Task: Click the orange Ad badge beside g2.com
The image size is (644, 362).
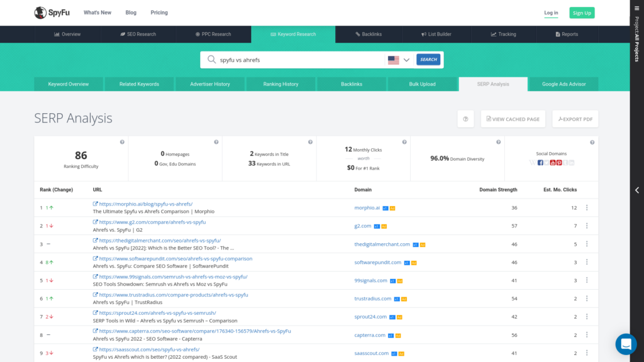Action: click(x=384, y=226)
